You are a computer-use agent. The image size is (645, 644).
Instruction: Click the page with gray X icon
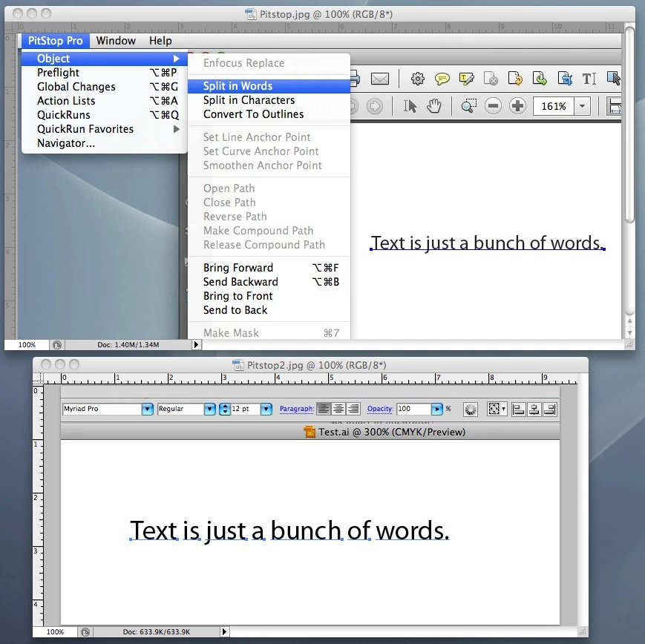coord(491,78)
